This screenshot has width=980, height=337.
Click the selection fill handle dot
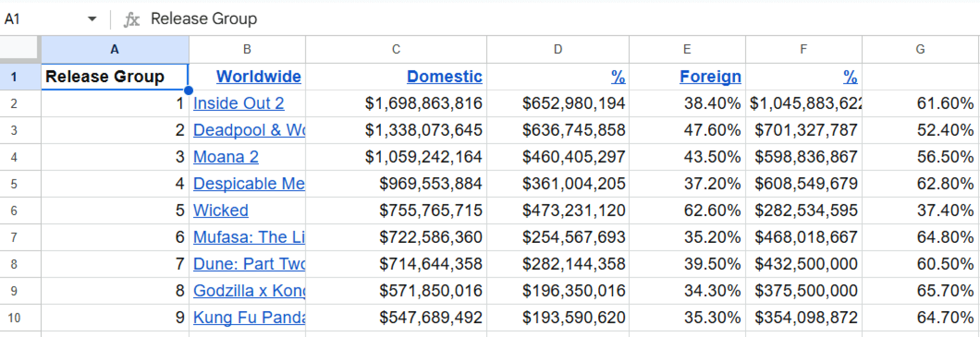189,90
